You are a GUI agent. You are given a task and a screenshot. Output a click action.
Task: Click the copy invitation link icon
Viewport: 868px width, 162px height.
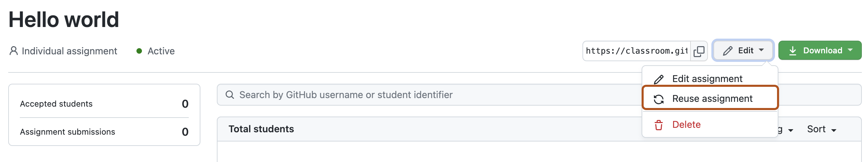pos(699,51)
